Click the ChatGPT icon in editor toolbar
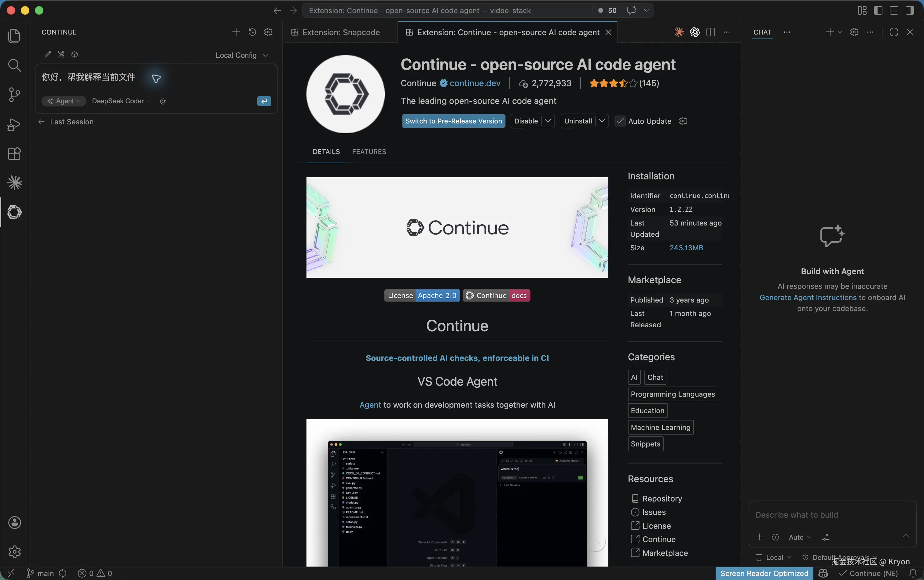This screenshot has width=924, height=580. 695,32
